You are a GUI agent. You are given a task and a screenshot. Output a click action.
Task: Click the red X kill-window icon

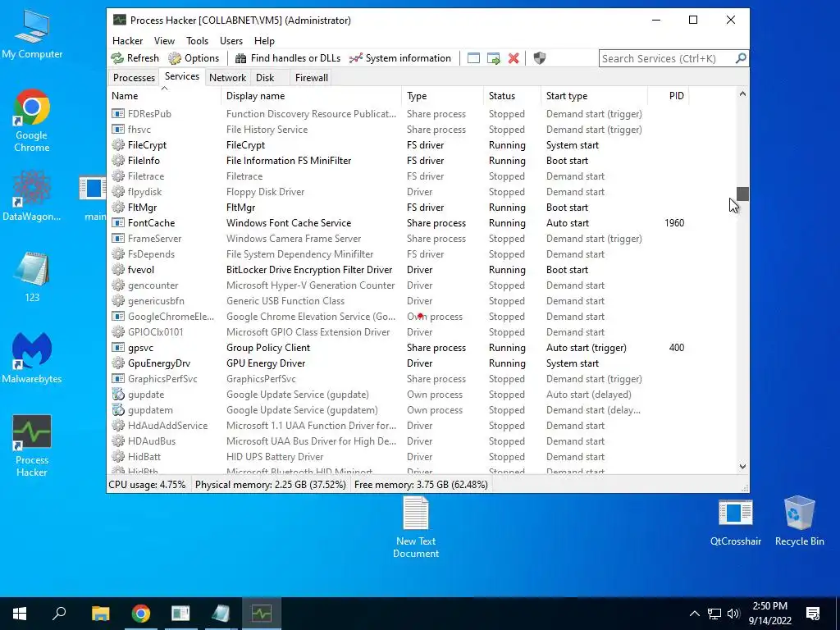(x=514, y=58)
